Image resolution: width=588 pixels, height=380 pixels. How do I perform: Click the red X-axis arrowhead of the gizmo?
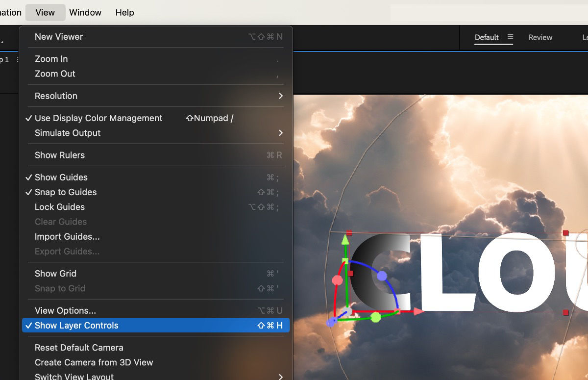(417, 311)
